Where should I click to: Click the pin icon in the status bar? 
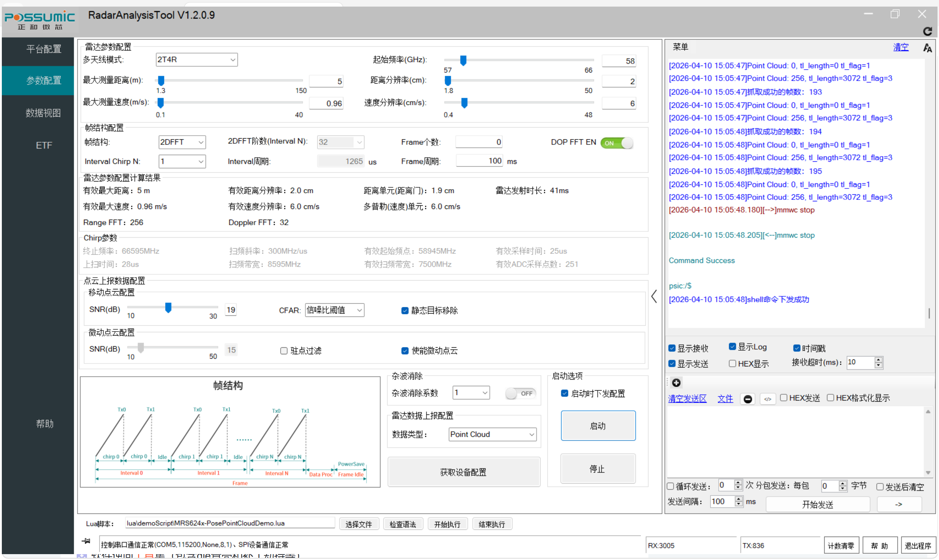(86, 541)
